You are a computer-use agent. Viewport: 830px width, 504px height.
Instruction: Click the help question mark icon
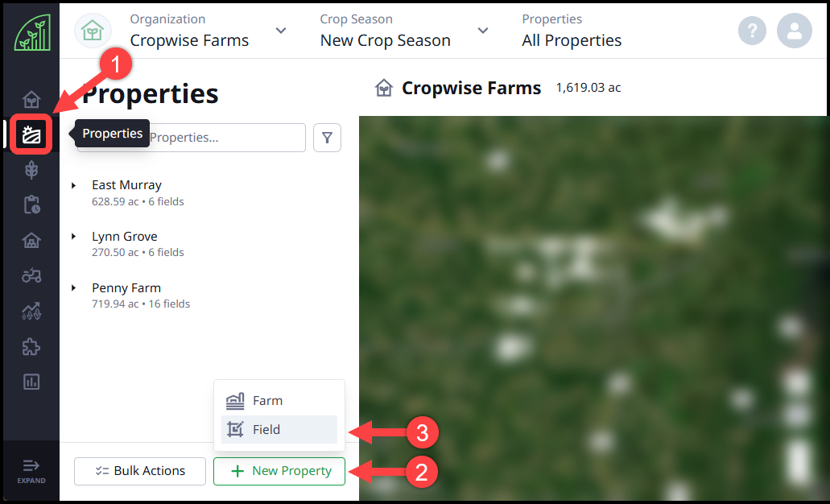pyautogui.click(x=752, y=31)
